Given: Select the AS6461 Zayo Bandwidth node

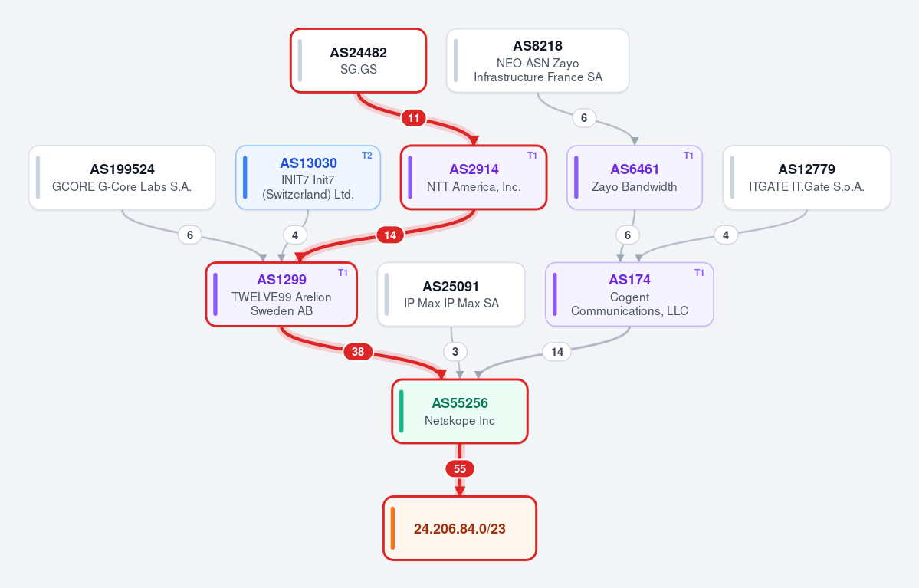Looking at the screenshot, I should 634,178.
